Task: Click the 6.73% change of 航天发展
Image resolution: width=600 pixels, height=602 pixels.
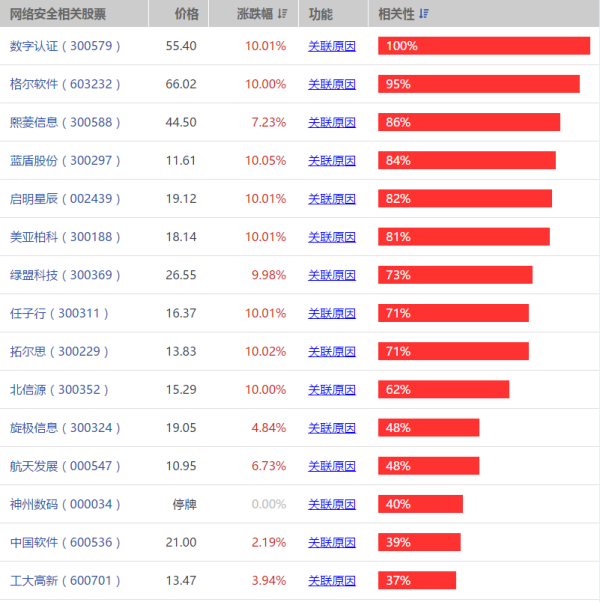Action: [x=269, y=466]
